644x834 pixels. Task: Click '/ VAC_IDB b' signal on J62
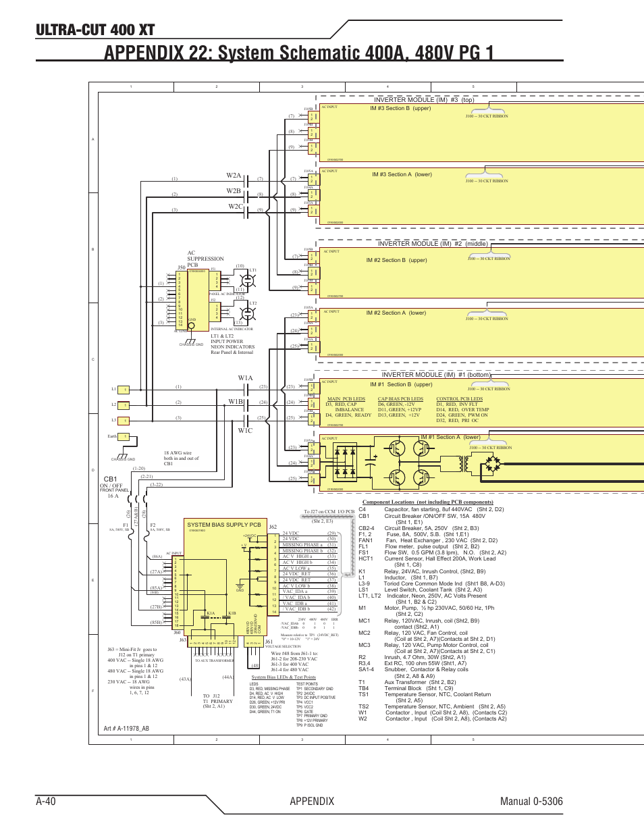[x=297, y=609]
